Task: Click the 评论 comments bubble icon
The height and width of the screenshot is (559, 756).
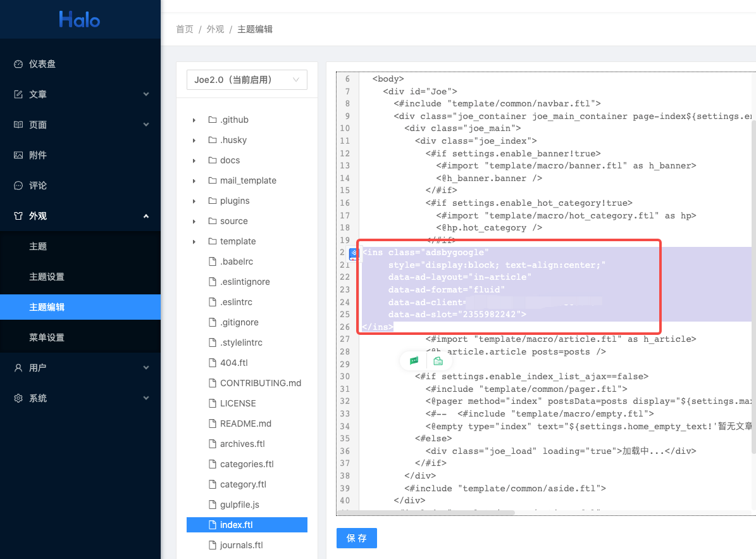Action: click(x=18, y=185)
